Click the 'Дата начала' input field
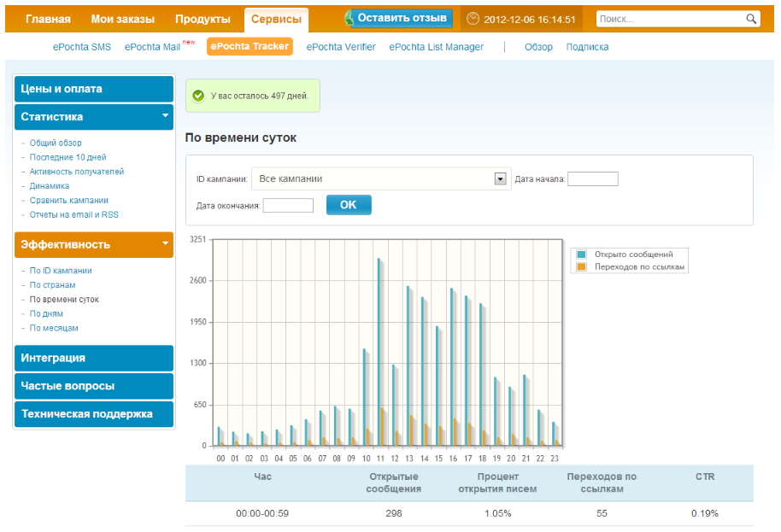The width and height of the screenshot is (781, 532). pos(593,178)
